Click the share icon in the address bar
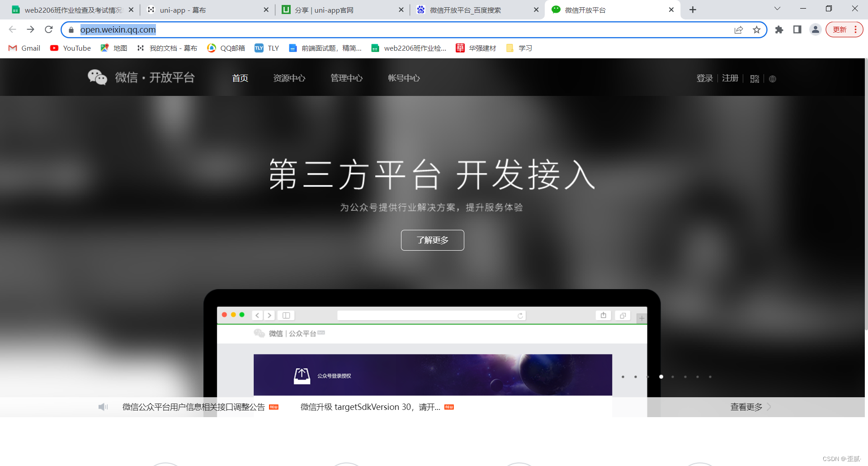This screenshot has width=868, height=466. 739,29
